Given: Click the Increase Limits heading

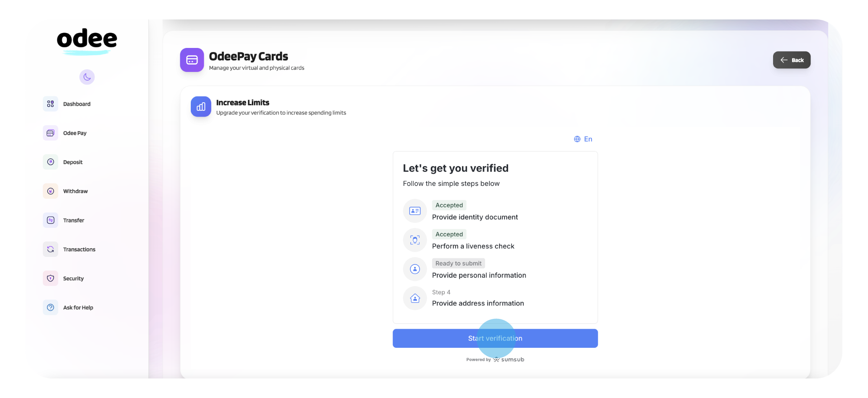Looking at the screenshot, I should point(243,103).
